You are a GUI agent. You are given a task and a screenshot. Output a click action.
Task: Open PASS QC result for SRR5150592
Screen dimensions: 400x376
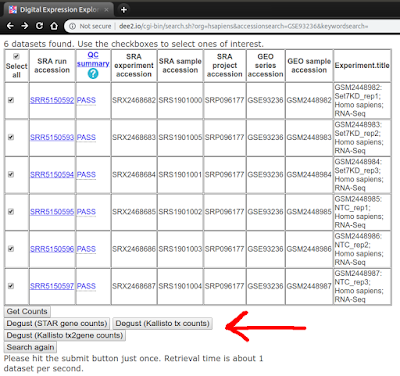coord(86,100)
